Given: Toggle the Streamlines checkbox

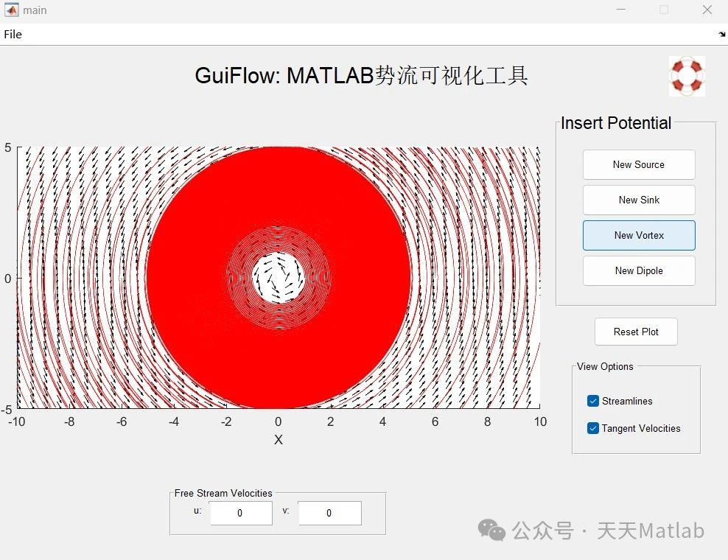Looking at the screenshot, I should click(x=593, y=401).
